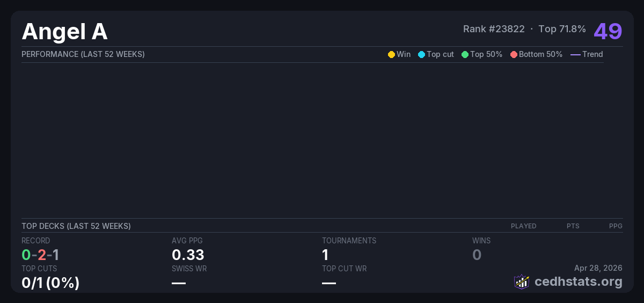This screenshot has width=644, height=303.
Task: Click the purple Trend line marker
Action: [575, 54]
